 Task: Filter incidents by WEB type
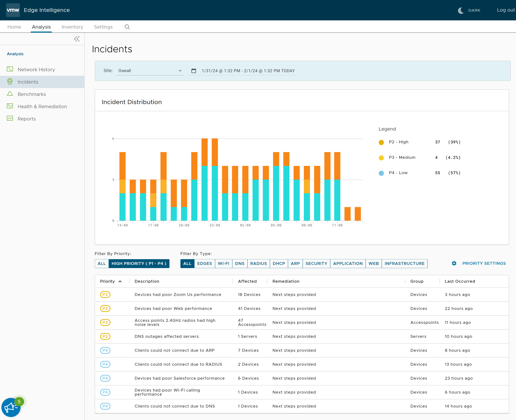click(x=374, y=263)
